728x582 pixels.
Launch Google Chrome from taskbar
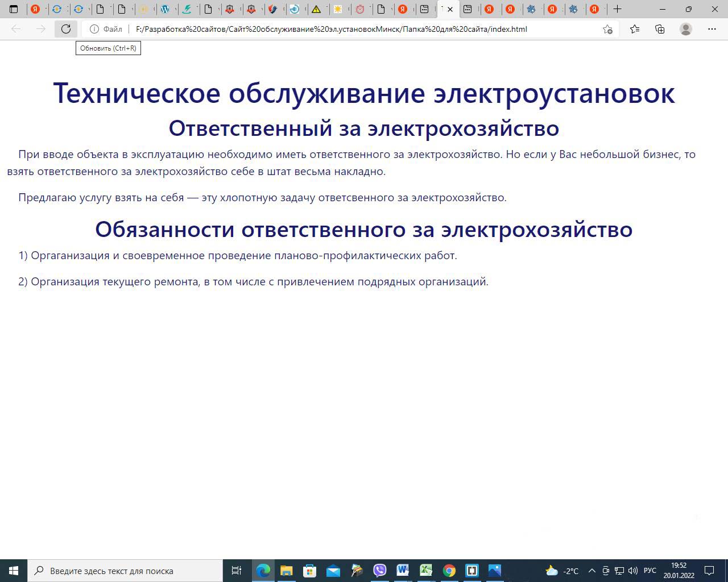(x=449, y=571)
